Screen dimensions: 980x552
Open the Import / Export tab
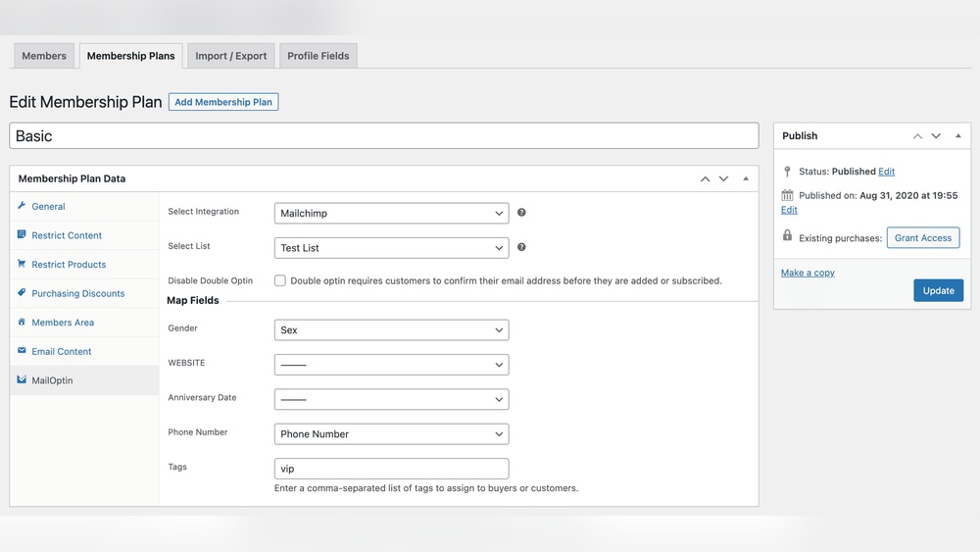230,56
